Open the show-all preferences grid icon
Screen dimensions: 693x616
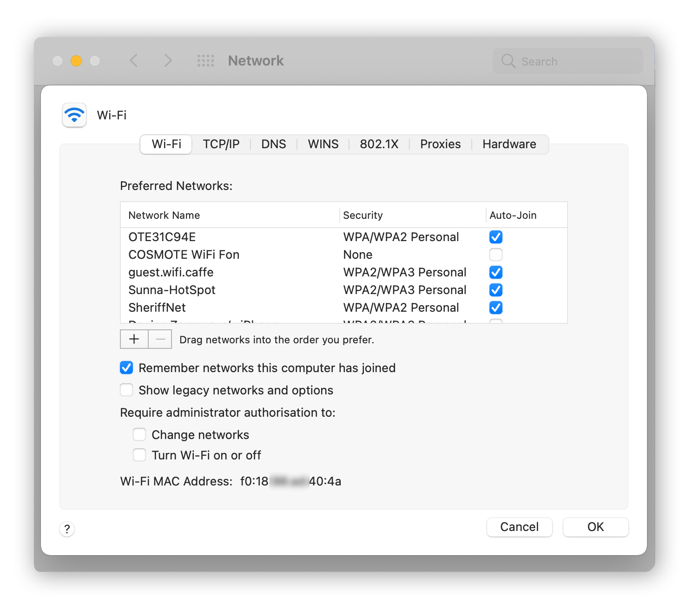(x=205, y=60)
